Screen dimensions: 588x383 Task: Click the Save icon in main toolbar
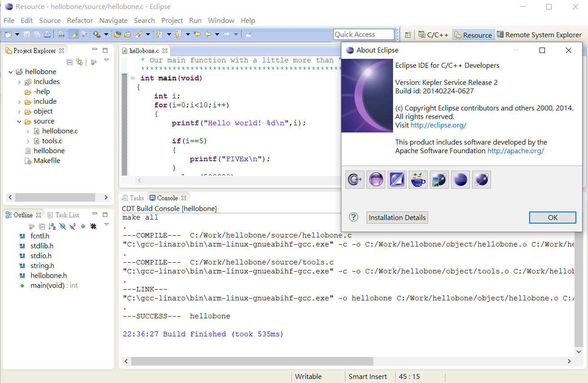(x=27, y=35)
